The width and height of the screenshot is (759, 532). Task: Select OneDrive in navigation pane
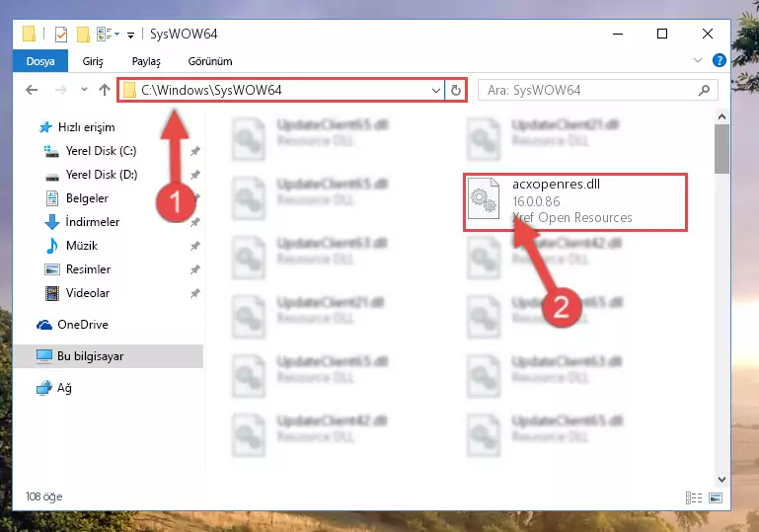tap(83, 325)
